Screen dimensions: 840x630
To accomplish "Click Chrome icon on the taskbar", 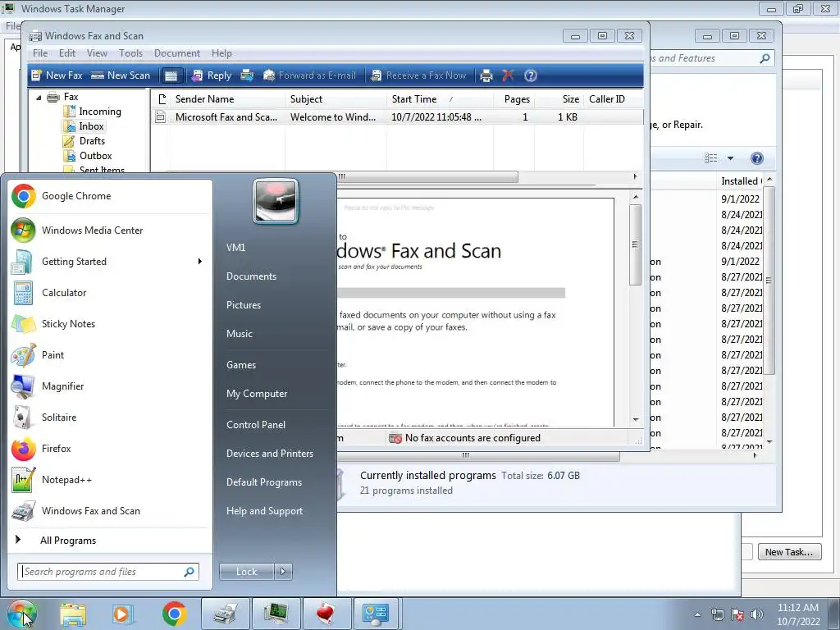I will tap(174, 614).
